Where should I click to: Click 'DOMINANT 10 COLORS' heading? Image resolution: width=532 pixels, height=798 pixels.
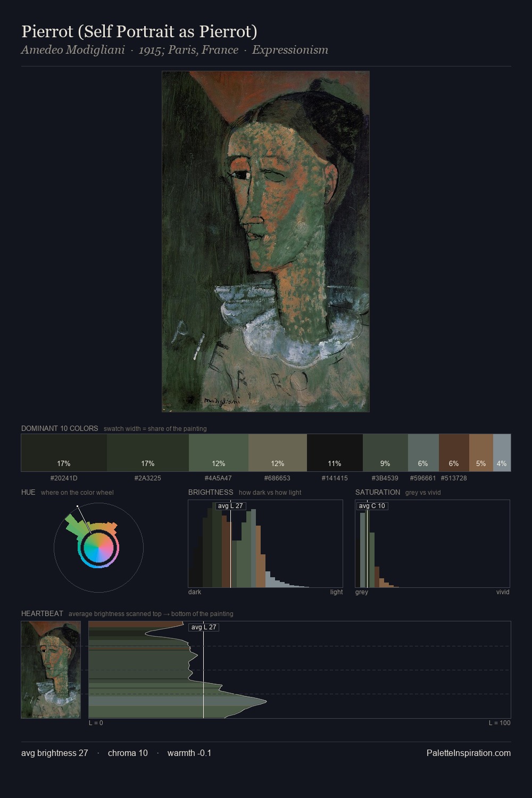coord(60,428)
